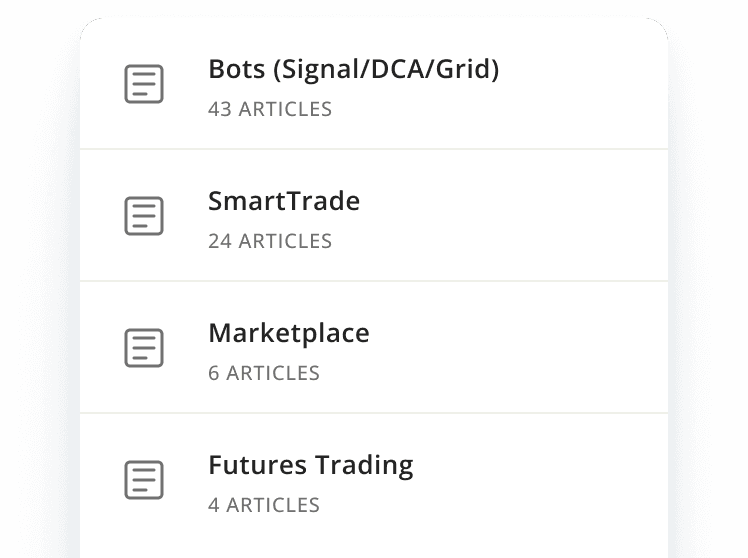Click the 6 ARTICLES label
Image resolution: width=748 pixels, height=558 pixels.
click(x=264, y=373)
